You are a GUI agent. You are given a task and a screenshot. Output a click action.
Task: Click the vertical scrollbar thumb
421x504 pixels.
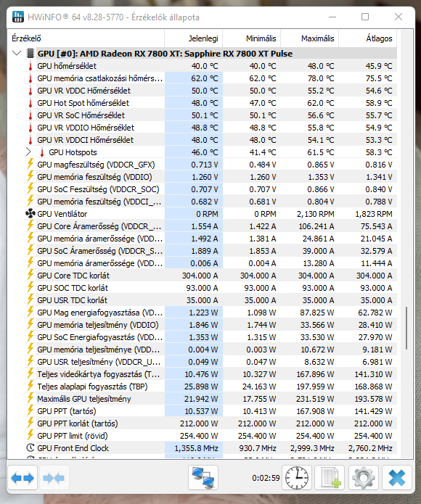coord(406,328)
